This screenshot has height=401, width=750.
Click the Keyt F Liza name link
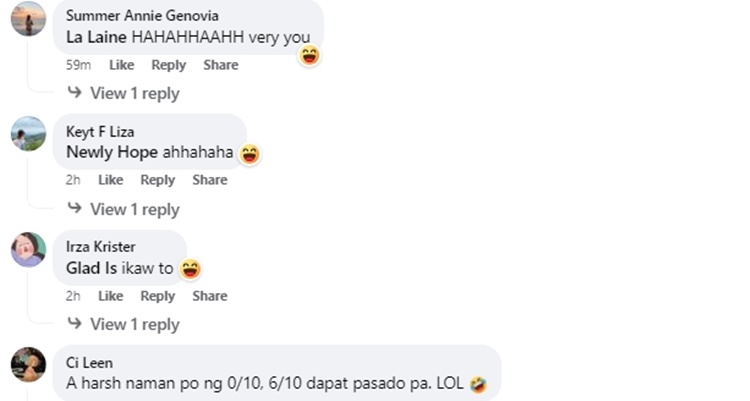coord(100,132)
